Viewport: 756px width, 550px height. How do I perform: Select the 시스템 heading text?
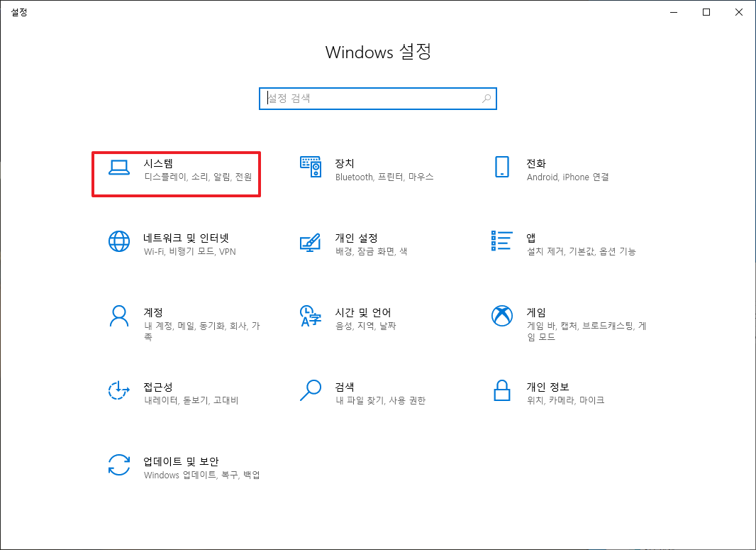(158, 163)
